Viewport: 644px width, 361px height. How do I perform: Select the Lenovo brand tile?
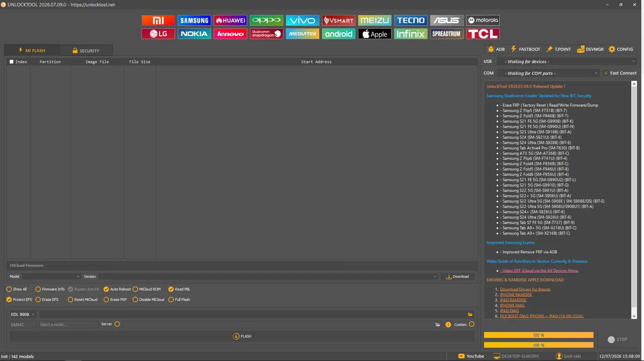tap(230, 34)
